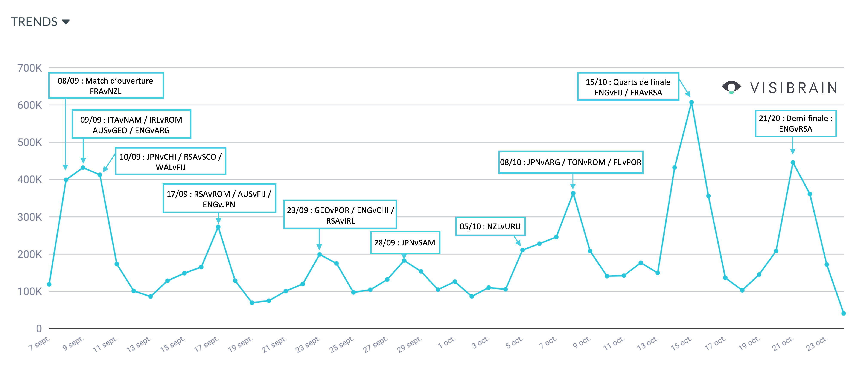Click the final low data point on the line
Screen dimensions: 868x372
tap(843, 313)
